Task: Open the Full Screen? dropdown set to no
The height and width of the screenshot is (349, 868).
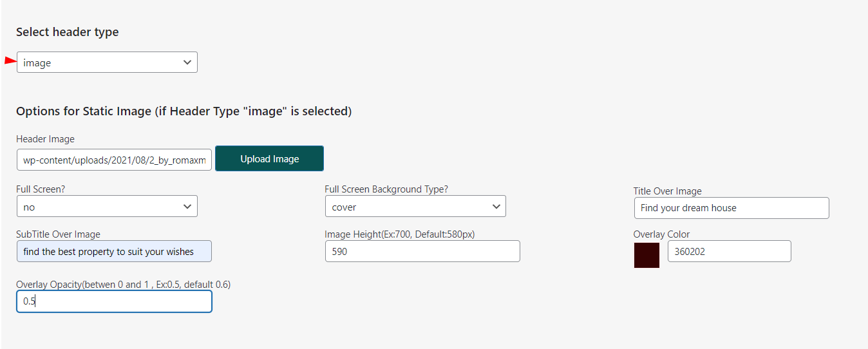Action: [107, 207]
